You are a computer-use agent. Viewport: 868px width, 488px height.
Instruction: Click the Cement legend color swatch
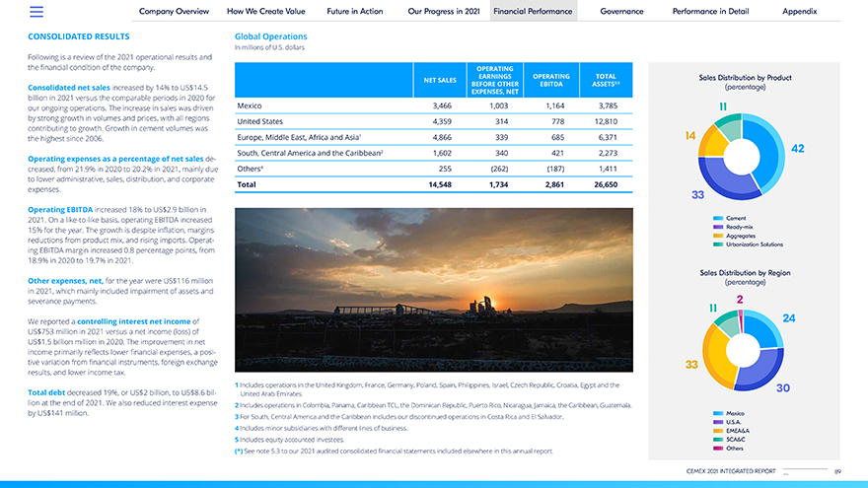(718, 218)
